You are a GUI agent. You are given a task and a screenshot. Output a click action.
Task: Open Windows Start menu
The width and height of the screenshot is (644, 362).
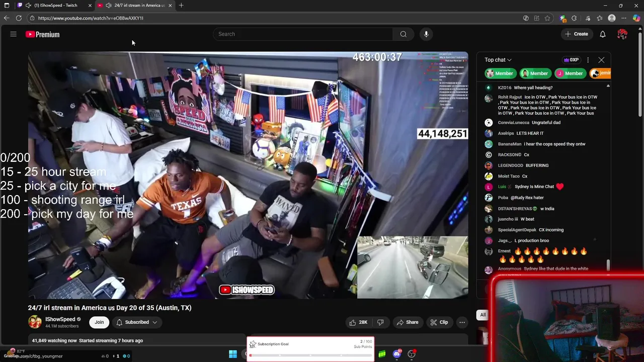[233, 354]
